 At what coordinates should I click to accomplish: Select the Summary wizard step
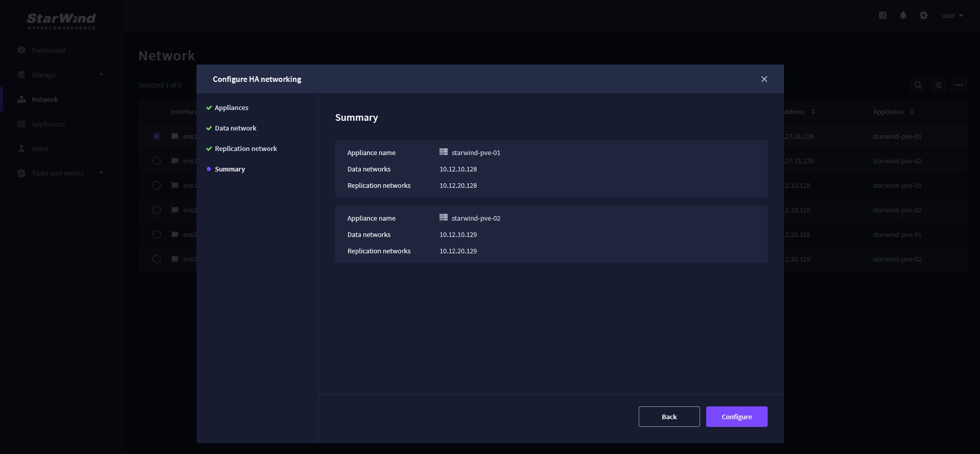230,169
